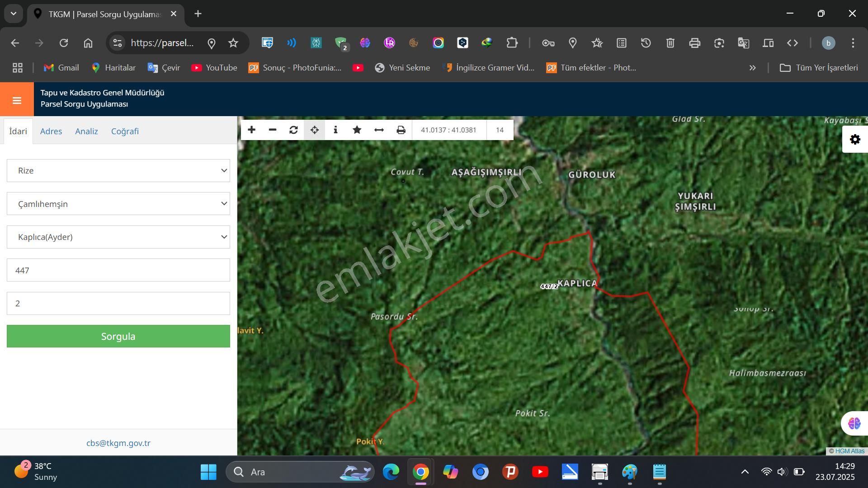This screenshot has height=488, width=868.
Task: Refresh the map with the rotate icon
Action: [x=293, y=130]
